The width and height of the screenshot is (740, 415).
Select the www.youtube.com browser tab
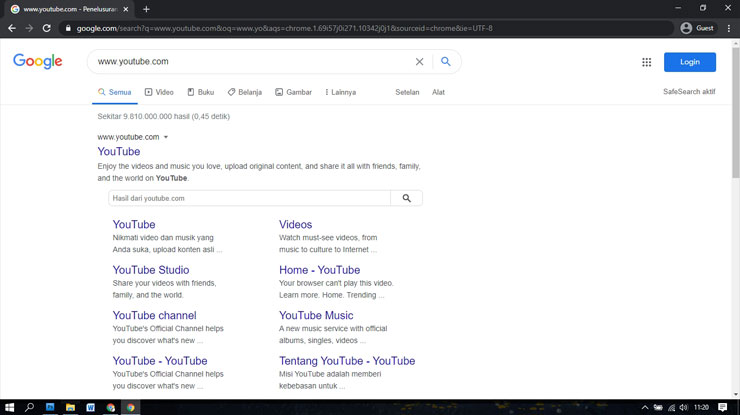pos(70,9)
